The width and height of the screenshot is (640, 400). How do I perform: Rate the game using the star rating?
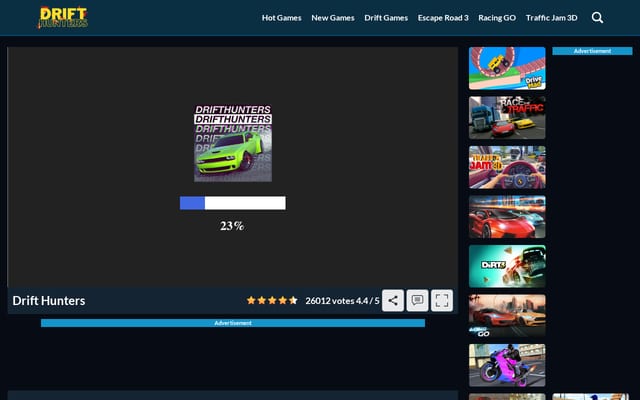click(272, 300)
